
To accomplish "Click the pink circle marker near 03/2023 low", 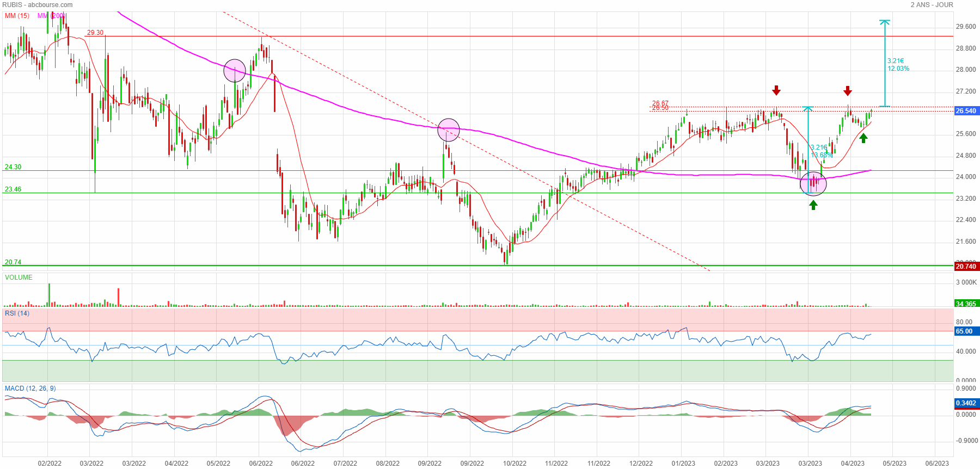I will pos(813,183).
